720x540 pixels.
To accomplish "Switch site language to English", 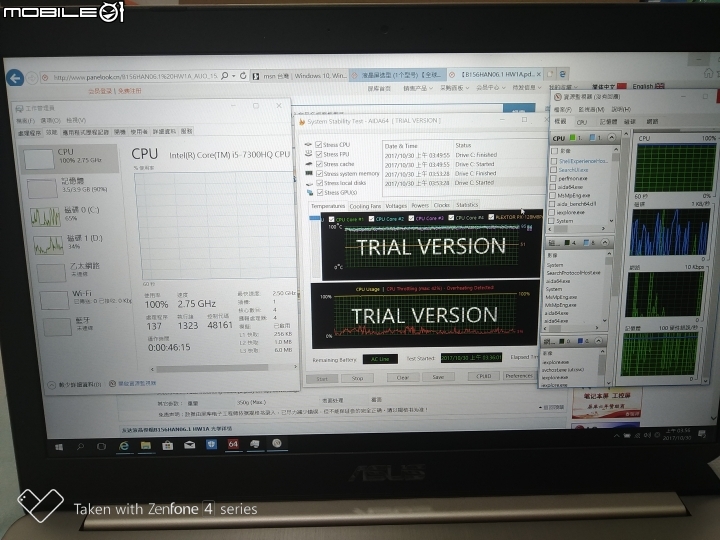I will (x=648, y=86).
